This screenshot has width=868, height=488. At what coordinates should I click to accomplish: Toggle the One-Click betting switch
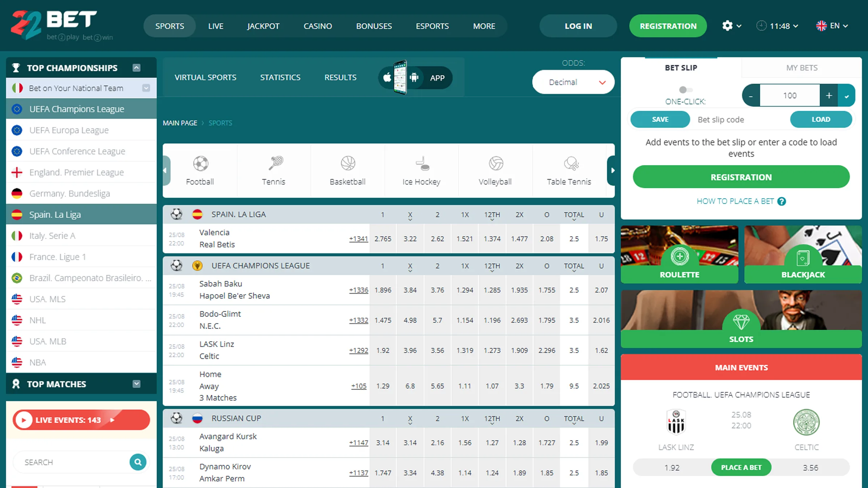[686, 90]
